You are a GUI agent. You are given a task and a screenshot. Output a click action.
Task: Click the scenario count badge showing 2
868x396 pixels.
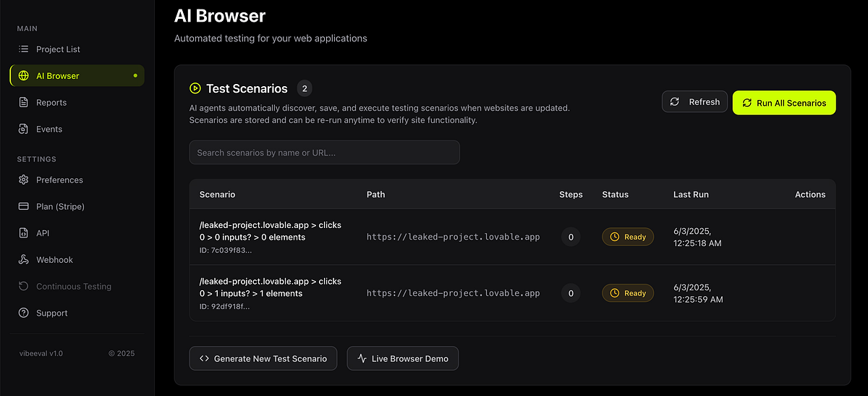[305, 88]
